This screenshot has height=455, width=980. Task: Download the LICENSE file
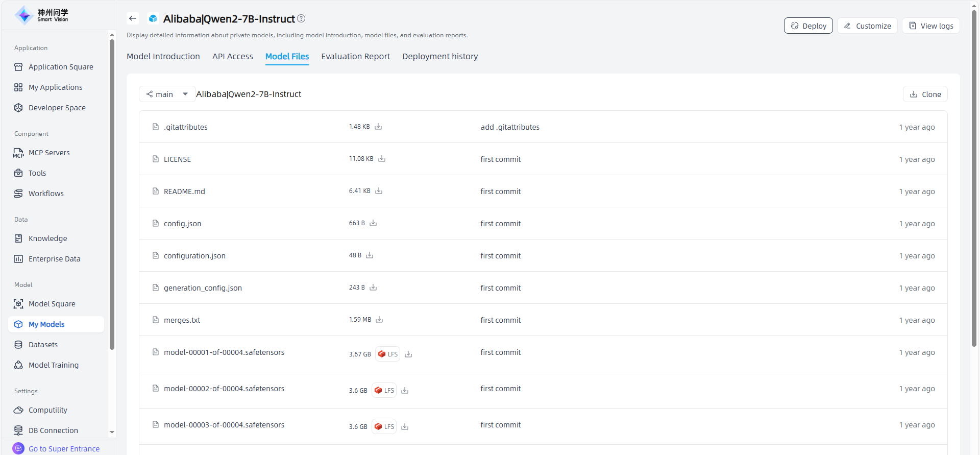click(x=382, y=159)
